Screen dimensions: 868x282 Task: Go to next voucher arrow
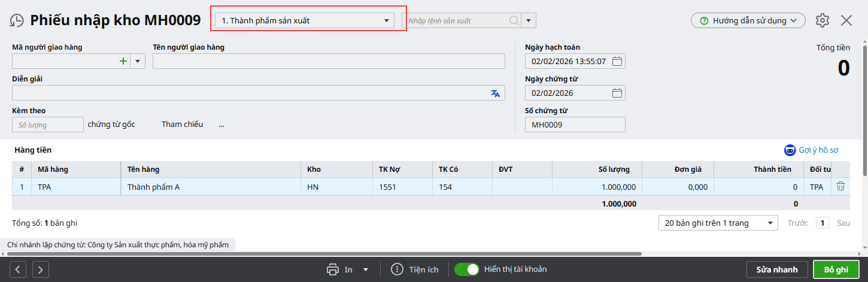coord(40,269)
